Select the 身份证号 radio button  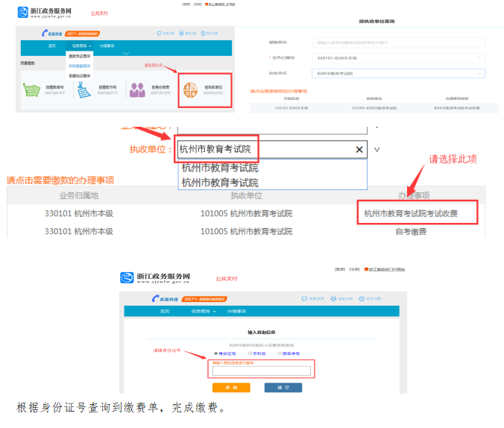215,353
